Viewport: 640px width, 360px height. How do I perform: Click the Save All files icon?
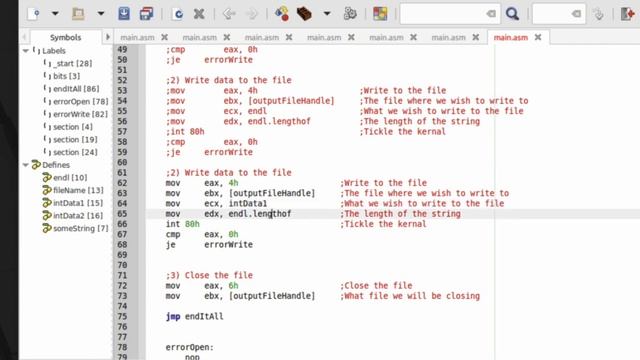147,14
